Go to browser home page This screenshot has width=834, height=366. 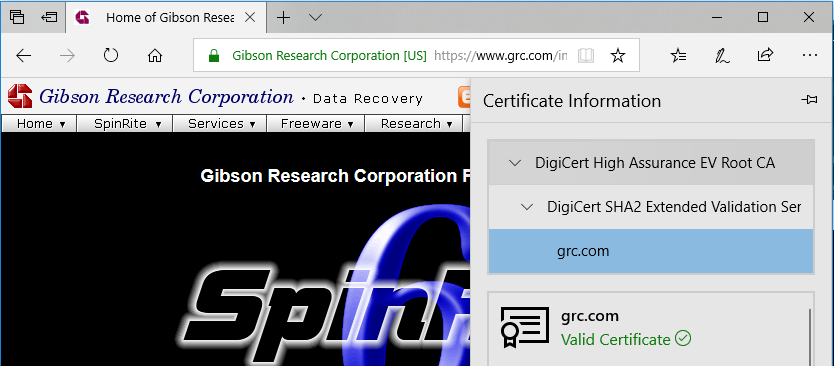(155, 55)
